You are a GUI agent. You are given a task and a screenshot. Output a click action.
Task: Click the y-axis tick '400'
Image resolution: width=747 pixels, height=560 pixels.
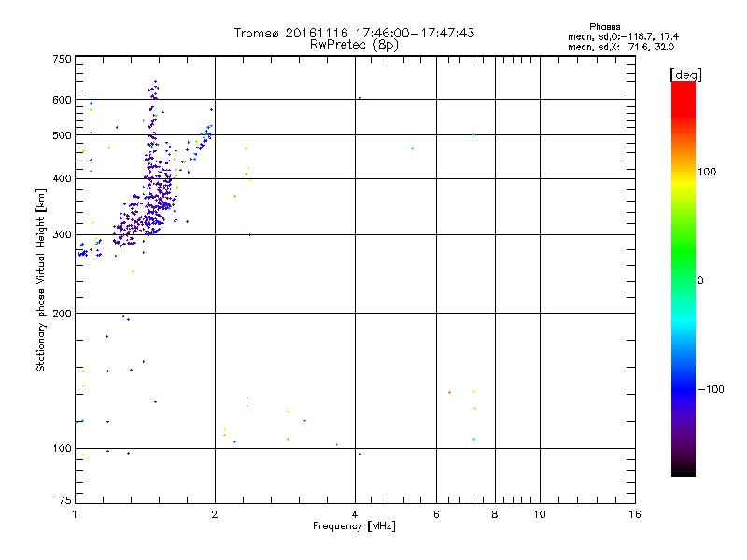coord(62,179)
